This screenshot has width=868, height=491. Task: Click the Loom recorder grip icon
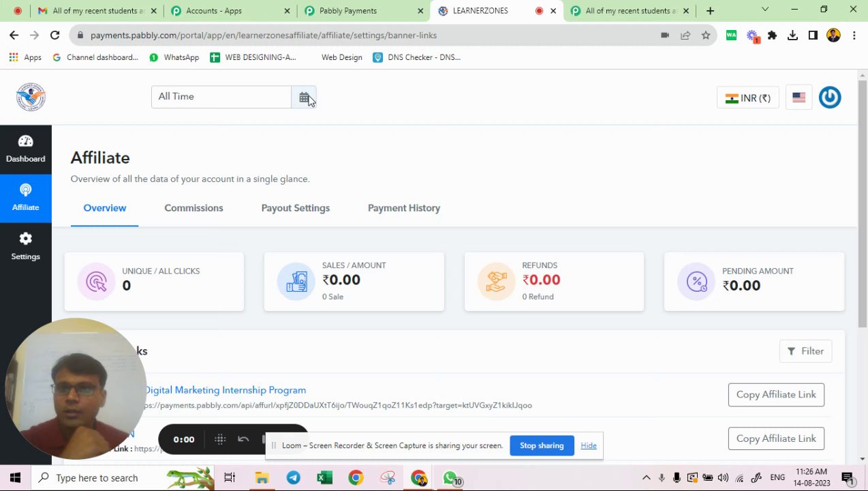(220, 440)
